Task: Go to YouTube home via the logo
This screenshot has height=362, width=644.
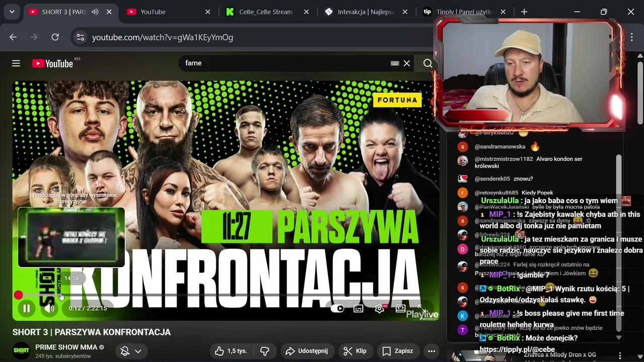Action: tap(52, 63)
